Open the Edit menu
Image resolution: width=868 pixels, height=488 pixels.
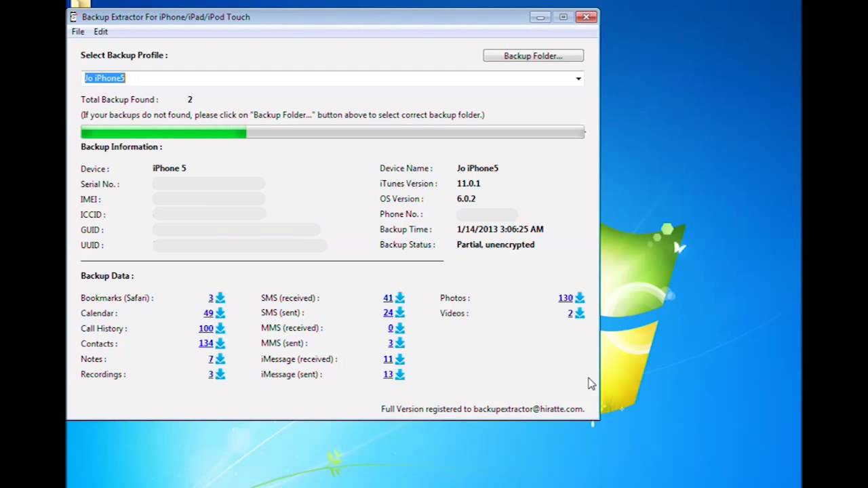[x=100, y=32]
